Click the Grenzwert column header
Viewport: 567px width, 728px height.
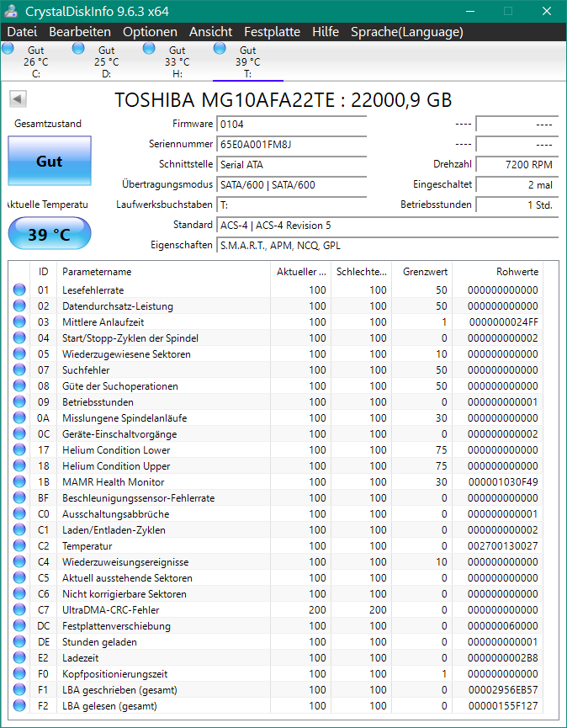[x=421, y=272]
